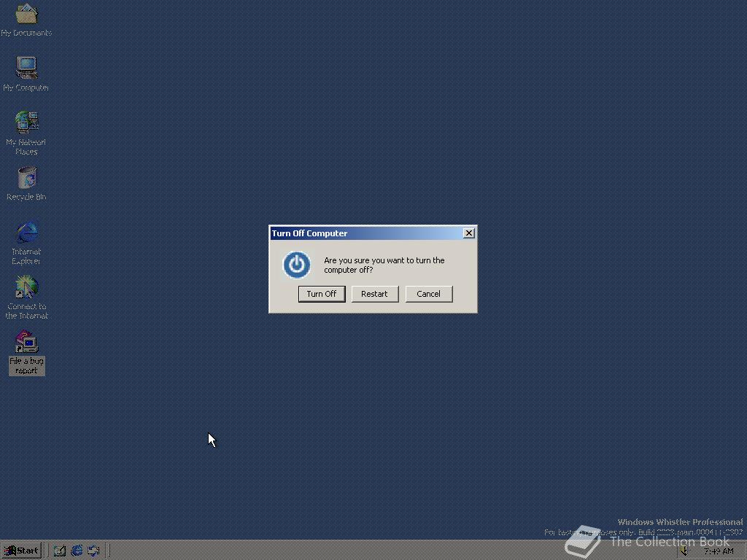Choose Restart in the Turn Off Computer dialog
The height and width of the screenshot is (560, 747).
(374, 294)
